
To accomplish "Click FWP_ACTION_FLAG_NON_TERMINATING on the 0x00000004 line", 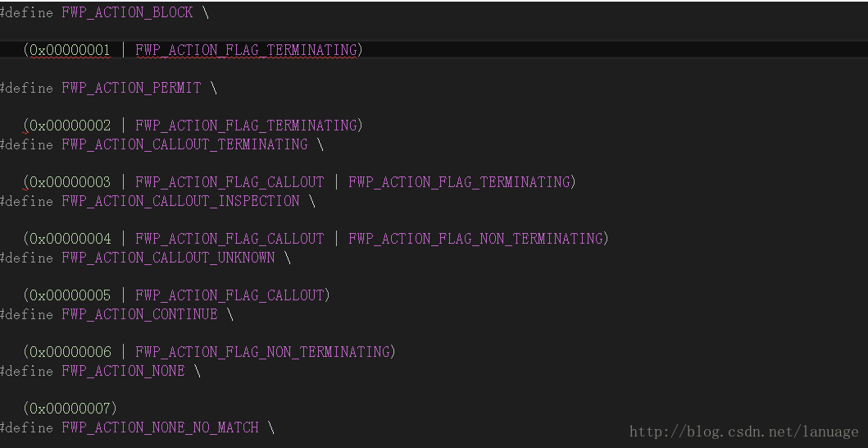I will click(x=475, y=239).
